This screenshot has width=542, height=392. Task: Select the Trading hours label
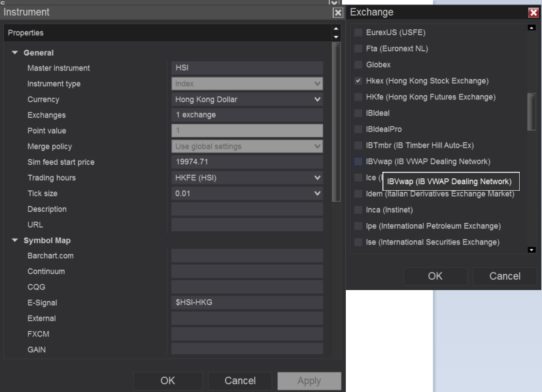click(52, 178)
